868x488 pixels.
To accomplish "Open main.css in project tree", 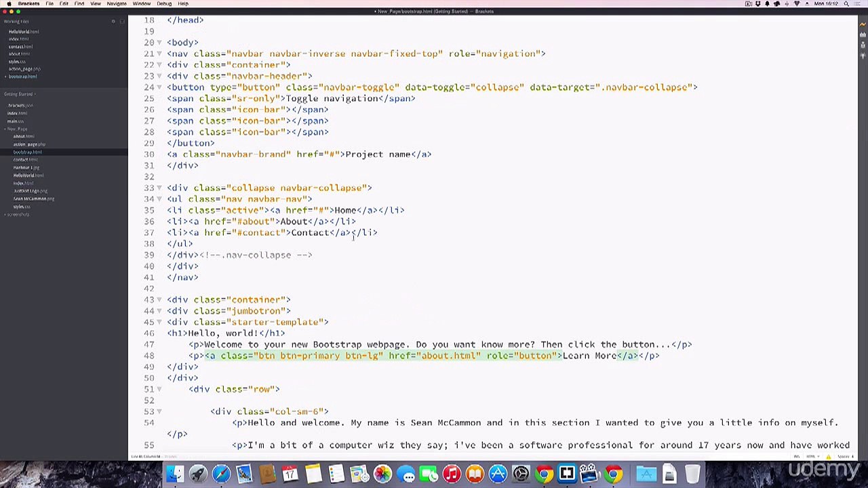I will [16, 121].
